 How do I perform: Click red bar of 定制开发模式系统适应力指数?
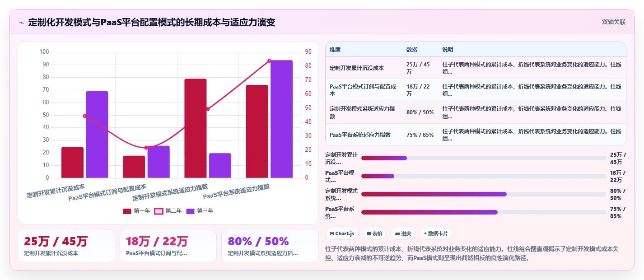(x=196, y=128)
